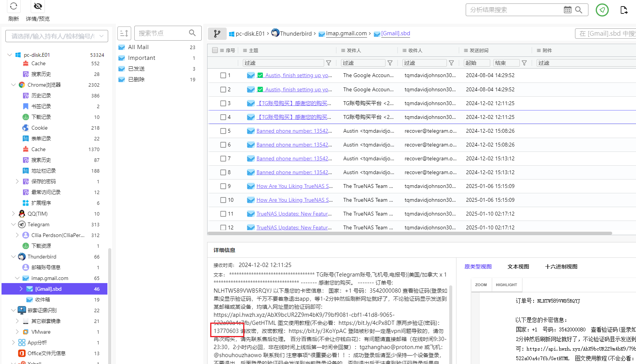Image resolution: width=636 pixels, height=364 pixels.
Task: Select the 原类型视图 tab
Action: click(478, 267)
